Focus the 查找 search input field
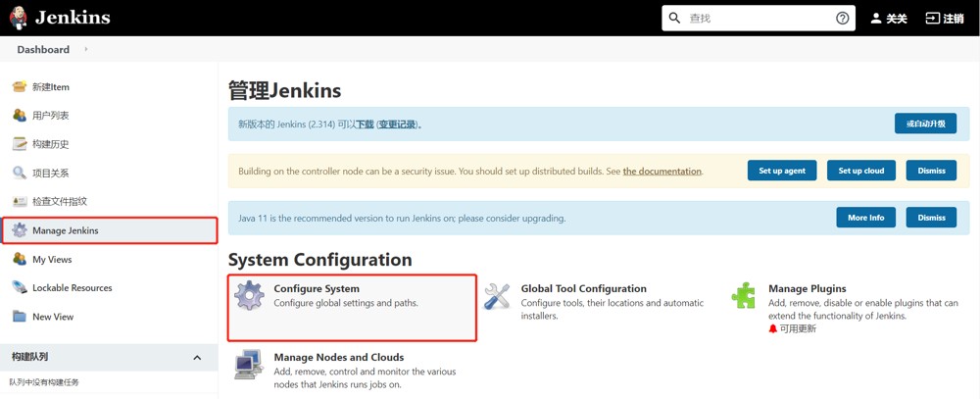 [759, 18]
